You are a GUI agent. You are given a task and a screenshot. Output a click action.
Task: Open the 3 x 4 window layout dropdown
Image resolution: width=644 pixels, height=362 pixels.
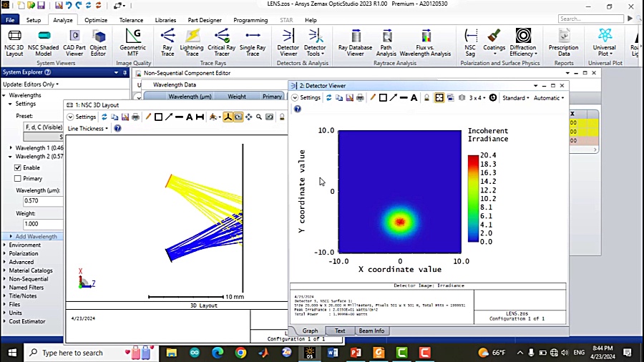pyautogui.click(x=477, y=98)
